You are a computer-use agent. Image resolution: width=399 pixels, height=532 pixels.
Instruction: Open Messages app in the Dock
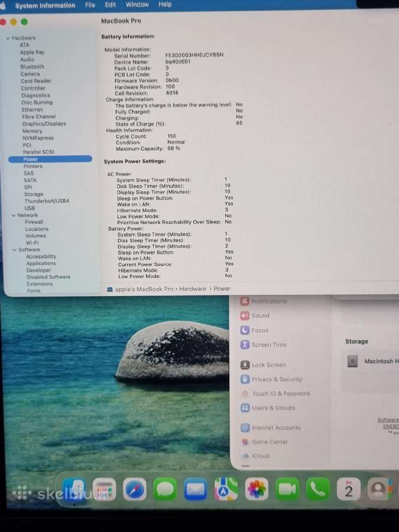(165, 489)
